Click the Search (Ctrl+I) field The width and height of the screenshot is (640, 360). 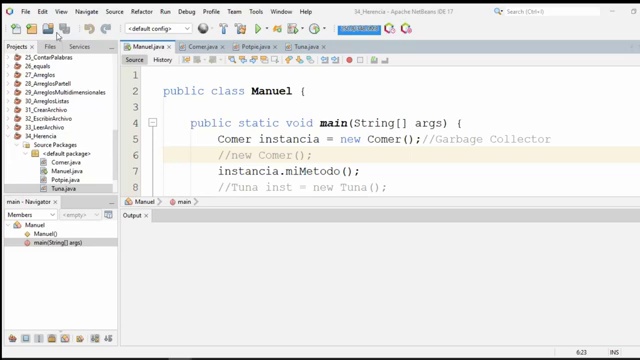pyautogui.click(x=552, y=12)
